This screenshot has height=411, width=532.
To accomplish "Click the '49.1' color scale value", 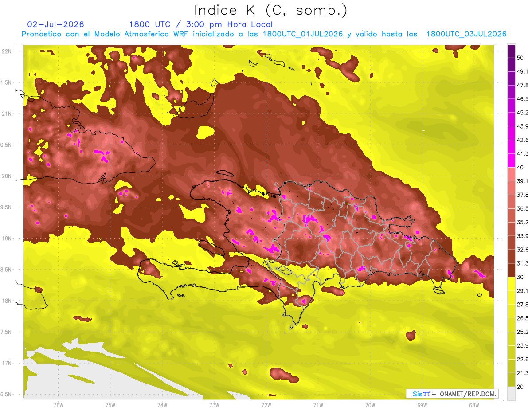I will [523, 71].
